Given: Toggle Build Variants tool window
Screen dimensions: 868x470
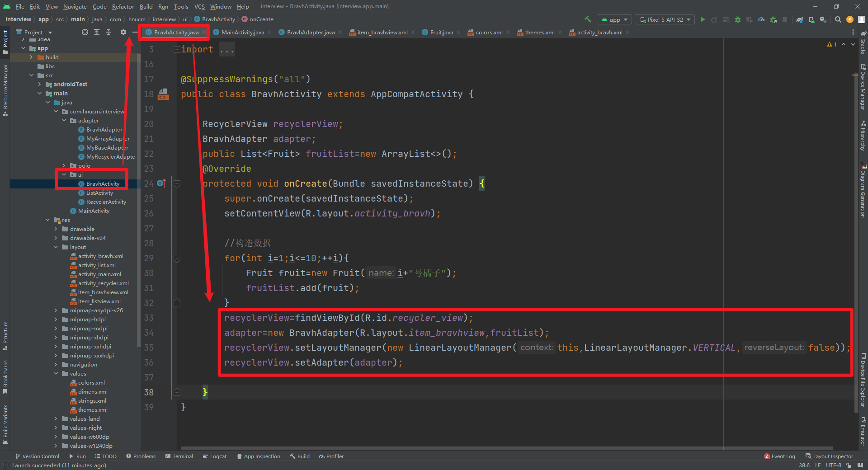Looking at the screenshot, I should 5,424.
